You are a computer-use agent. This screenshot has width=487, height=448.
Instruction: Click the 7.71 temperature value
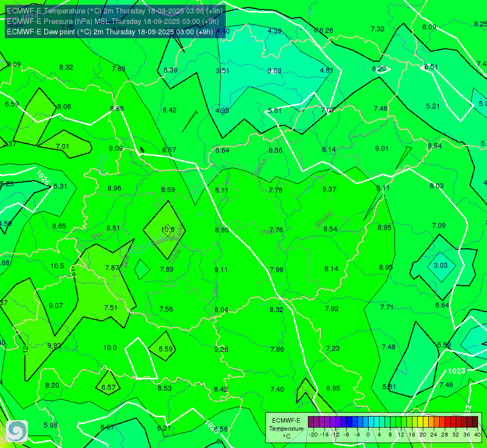point(387,308)
